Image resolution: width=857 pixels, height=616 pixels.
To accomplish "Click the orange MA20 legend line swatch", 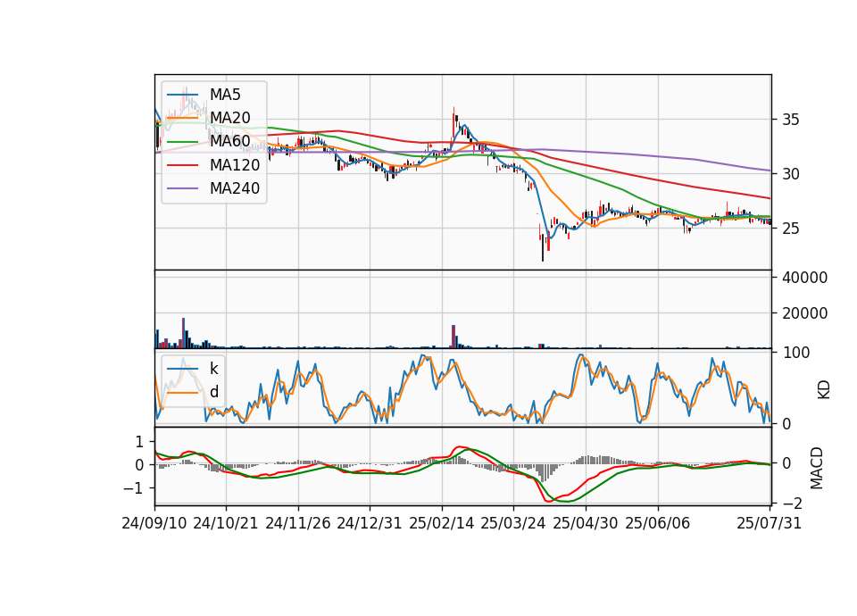I will click(182, 118).
